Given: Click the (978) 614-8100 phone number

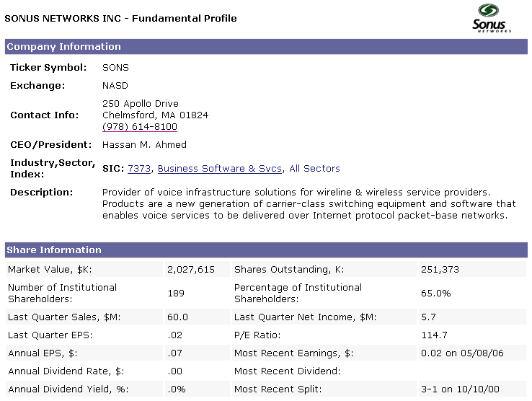Looking at the screenshot, I should 140,127.
